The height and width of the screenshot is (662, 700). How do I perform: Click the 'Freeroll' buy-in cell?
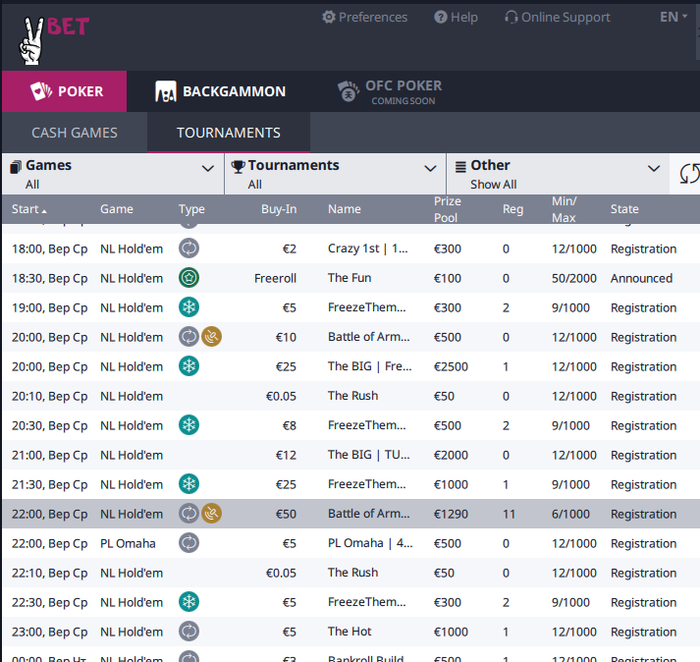[275, 278]
